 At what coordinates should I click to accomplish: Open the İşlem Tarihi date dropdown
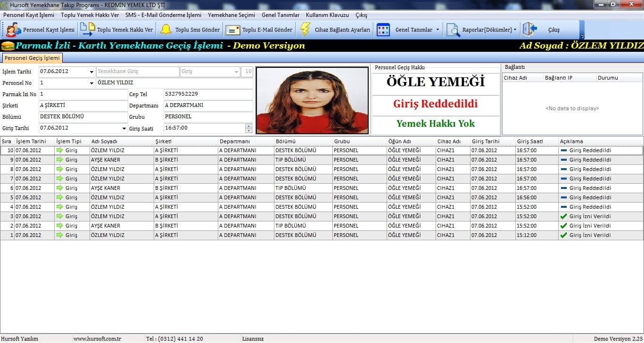pos(92,72)
